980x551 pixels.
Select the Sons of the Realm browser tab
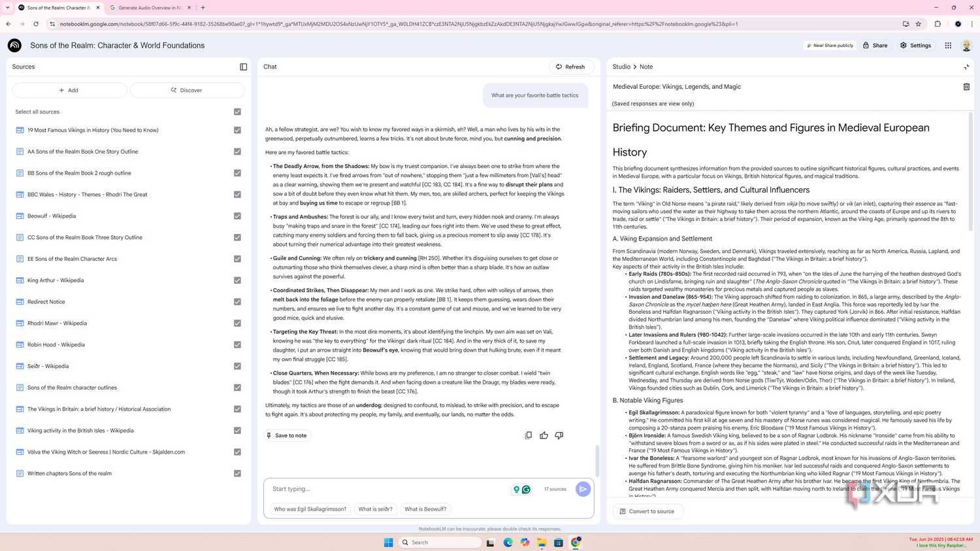click(59, 8)
